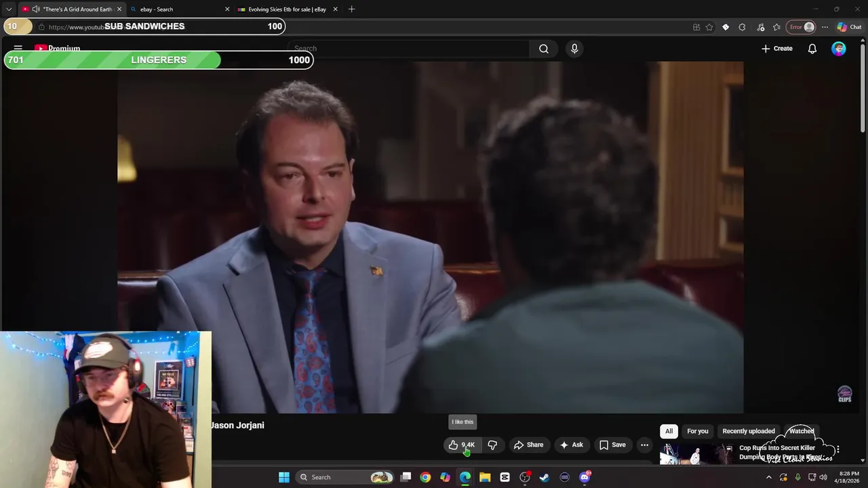Open Microsoft Copilot from the taskbar
Viewport: 868px width, 488px height.
445,477
